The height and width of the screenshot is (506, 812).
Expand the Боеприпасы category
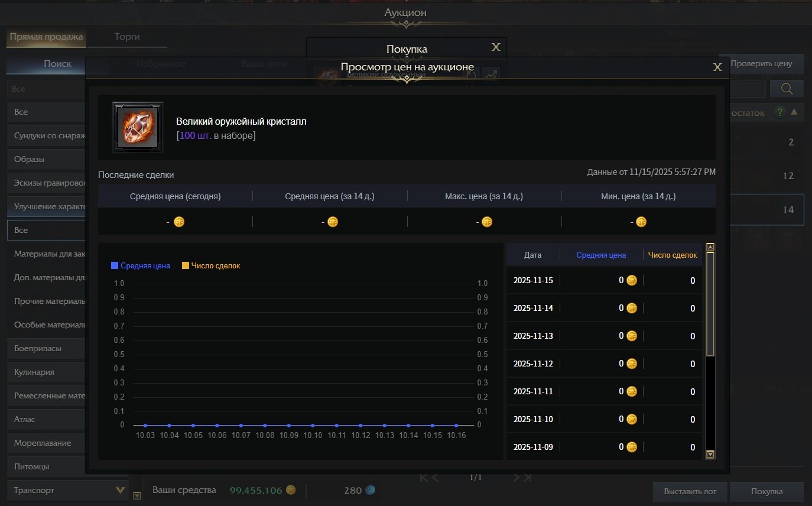coord(47,348)
